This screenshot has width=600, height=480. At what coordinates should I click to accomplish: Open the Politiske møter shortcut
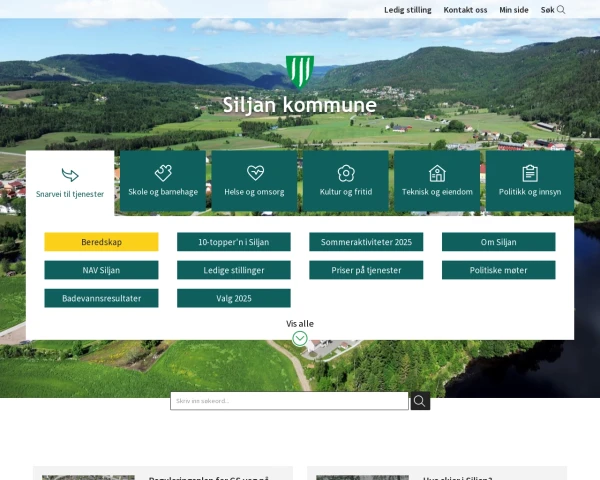[x=499, y=270]
